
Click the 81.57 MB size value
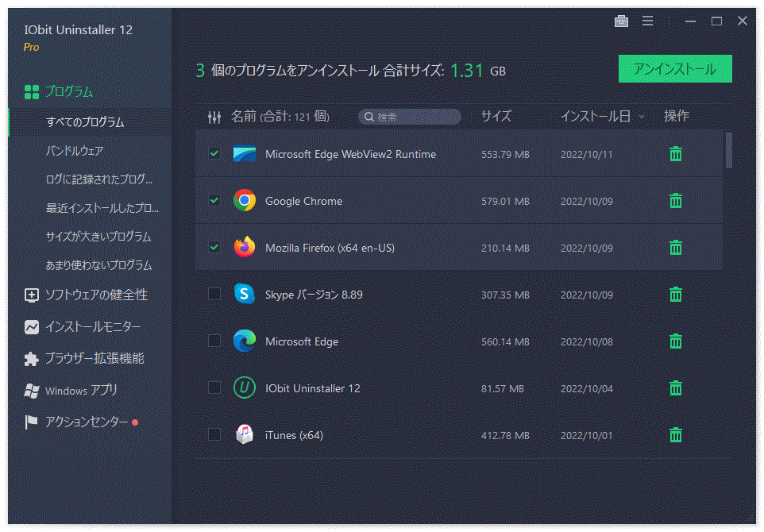point(503,389)
